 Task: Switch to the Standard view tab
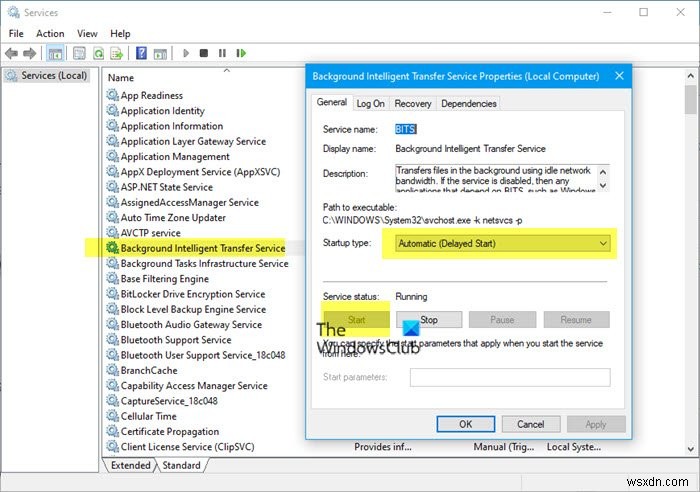pos(181,465)
